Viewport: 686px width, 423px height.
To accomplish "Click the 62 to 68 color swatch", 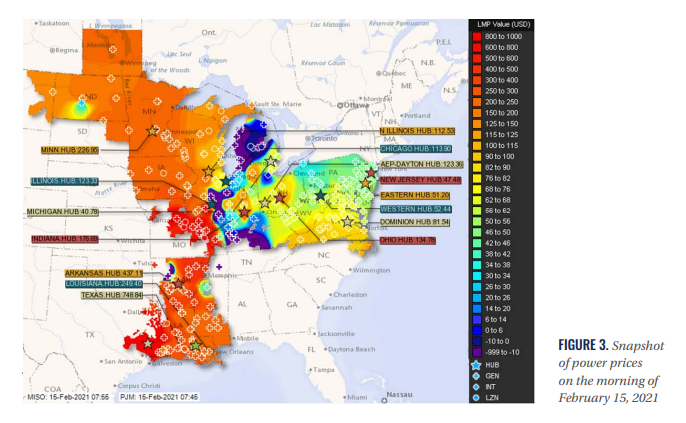I will coord(476,200).
